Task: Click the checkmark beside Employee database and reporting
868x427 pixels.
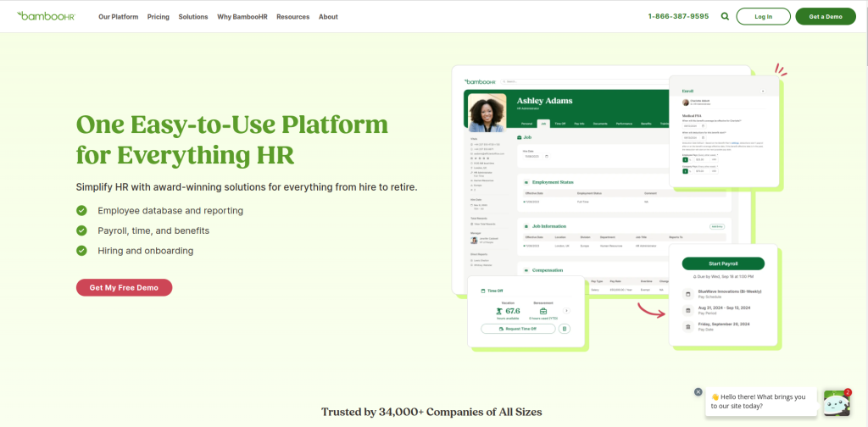Action: click(81, 210)
